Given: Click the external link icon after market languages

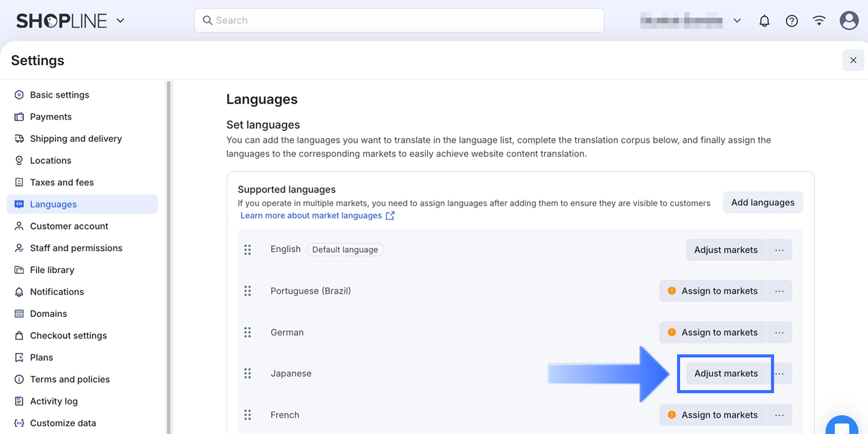Looking at the screenshot, I should (390, 215).
